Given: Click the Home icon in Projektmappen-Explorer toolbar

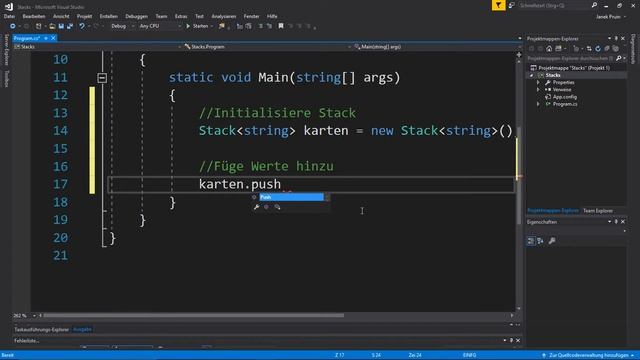Looking at the screenshot, I should coord(549,49).
